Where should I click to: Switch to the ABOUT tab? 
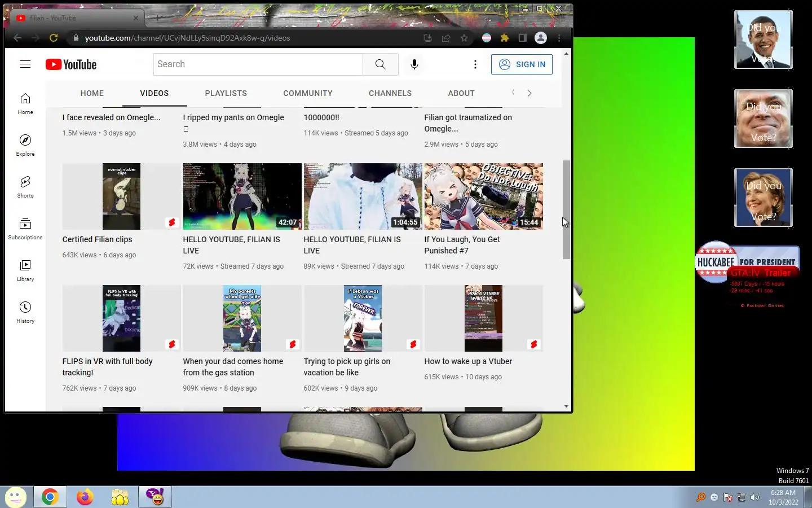click(461, 93)
